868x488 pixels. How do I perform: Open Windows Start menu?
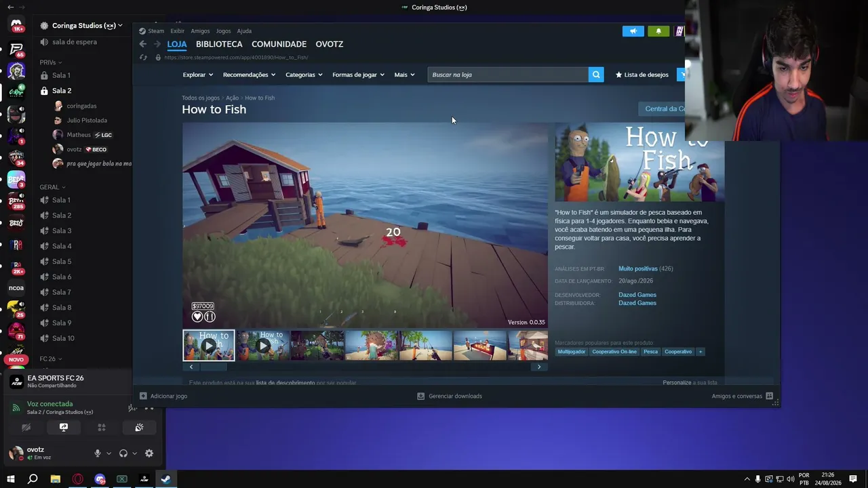(x=11, y=479)
